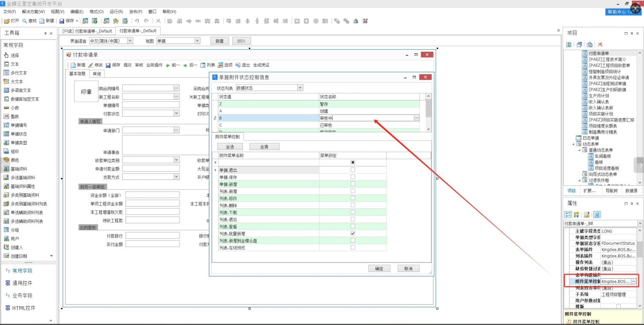Click the 全选 button in attachment dialog

point(230,147)
